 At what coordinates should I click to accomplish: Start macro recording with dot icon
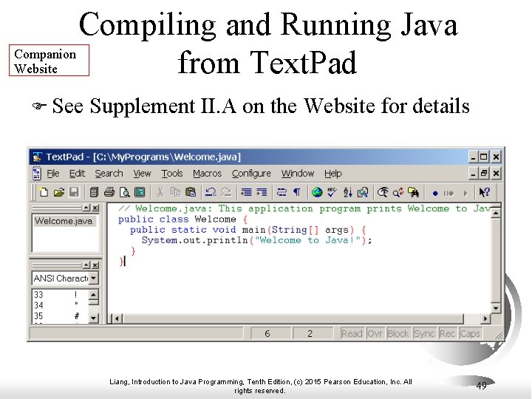435,194
